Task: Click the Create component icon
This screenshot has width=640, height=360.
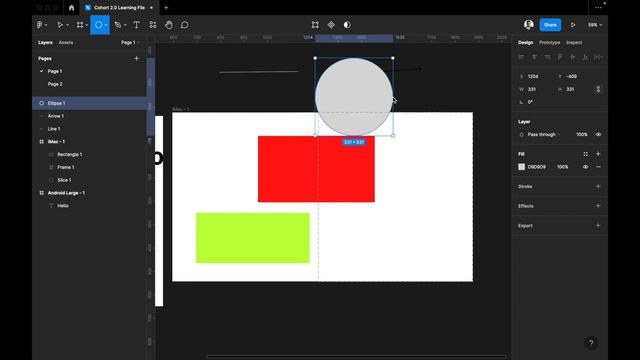Action: 331,25
